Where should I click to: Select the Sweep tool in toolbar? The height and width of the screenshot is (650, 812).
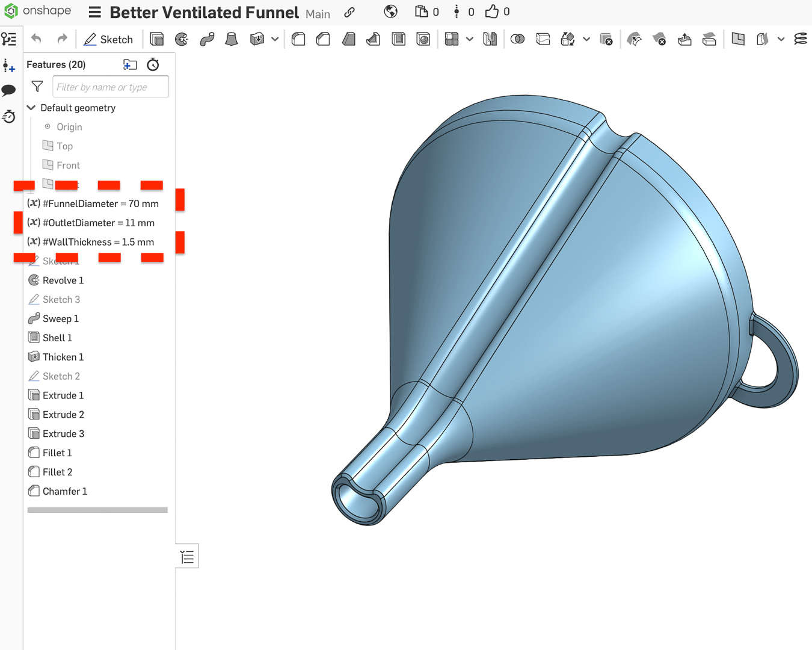click(207, 39)
